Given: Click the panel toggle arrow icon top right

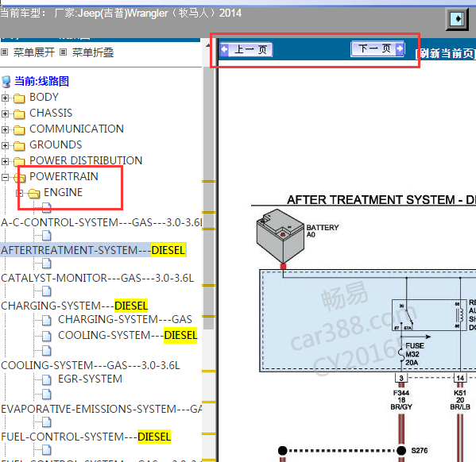Looking at the screenshot, I should tap(457, 19).
